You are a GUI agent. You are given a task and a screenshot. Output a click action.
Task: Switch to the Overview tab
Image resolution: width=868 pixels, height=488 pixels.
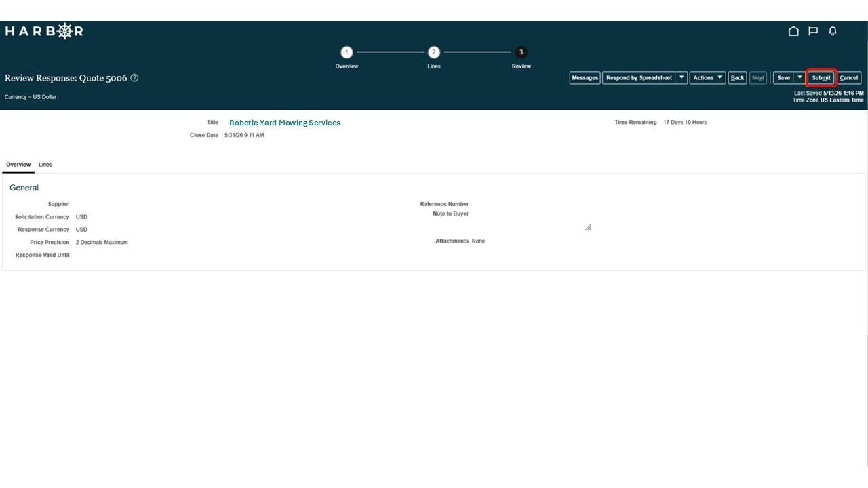coord(18,165)
